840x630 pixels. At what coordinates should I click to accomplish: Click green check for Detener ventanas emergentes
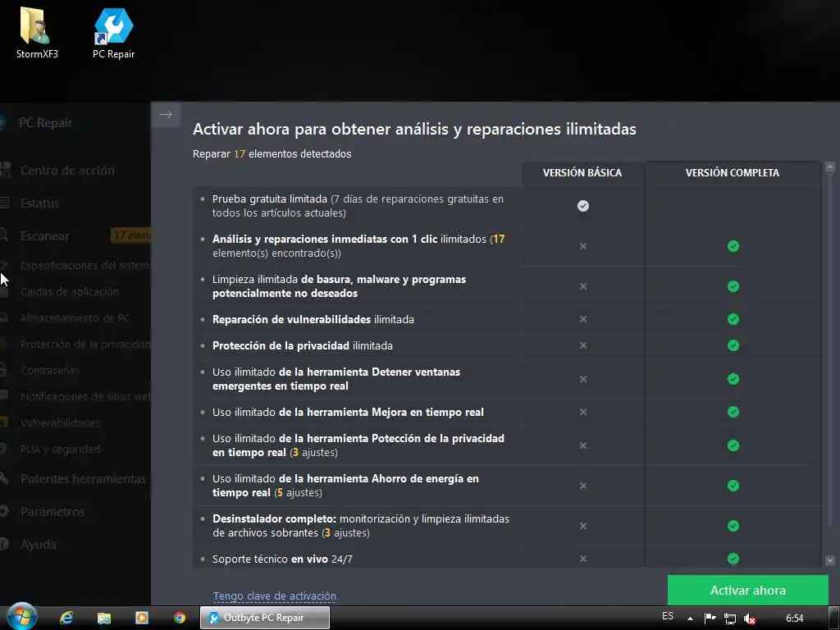[733, 379]
